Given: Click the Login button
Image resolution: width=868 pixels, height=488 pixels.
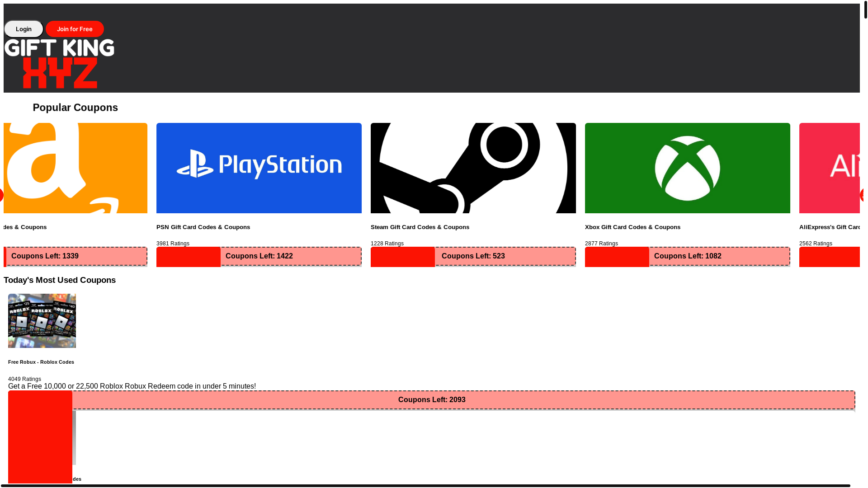Looking at the screenshot, I should click(24, 29).
